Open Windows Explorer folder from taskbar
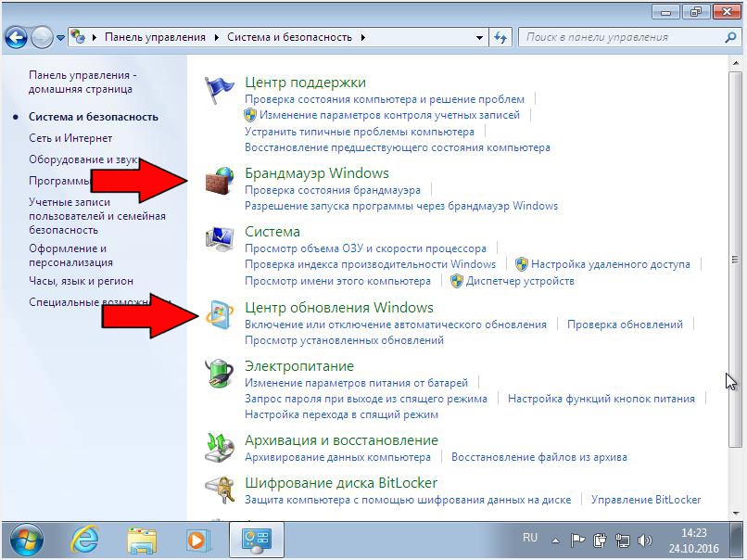This screenshot has height=560, width=747. coord(142,541)
